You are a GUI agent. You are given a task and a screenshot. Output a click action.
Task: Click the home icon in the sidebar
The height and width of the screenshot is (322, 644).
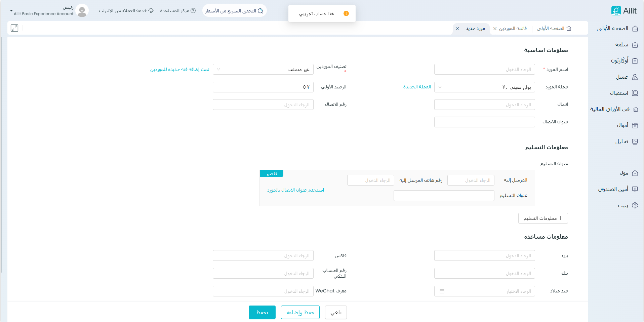tap(635, 29)
